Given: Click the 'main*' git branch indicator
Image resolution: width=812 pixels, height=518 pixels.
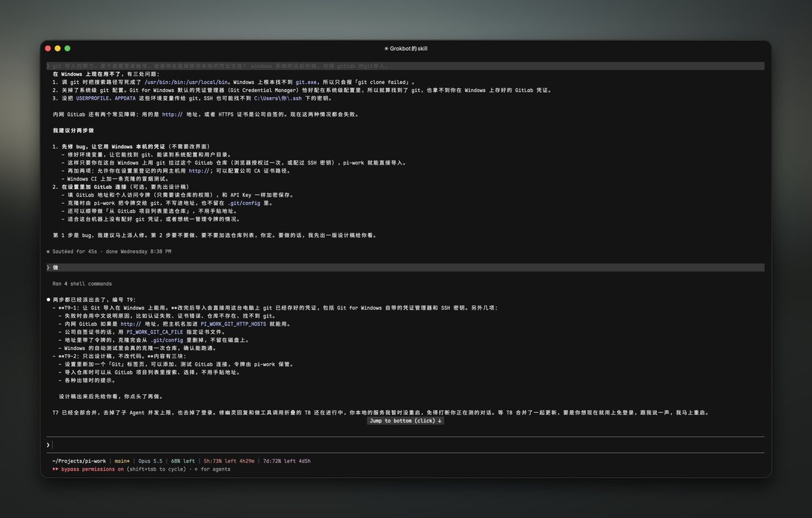Looking at the screenshot, I should [120, 461].
